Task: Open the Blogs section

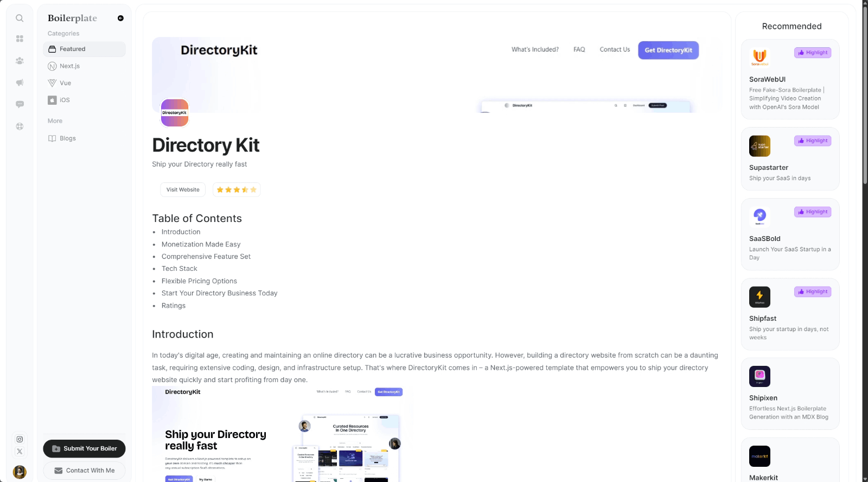Action: [x=84, y=138]
